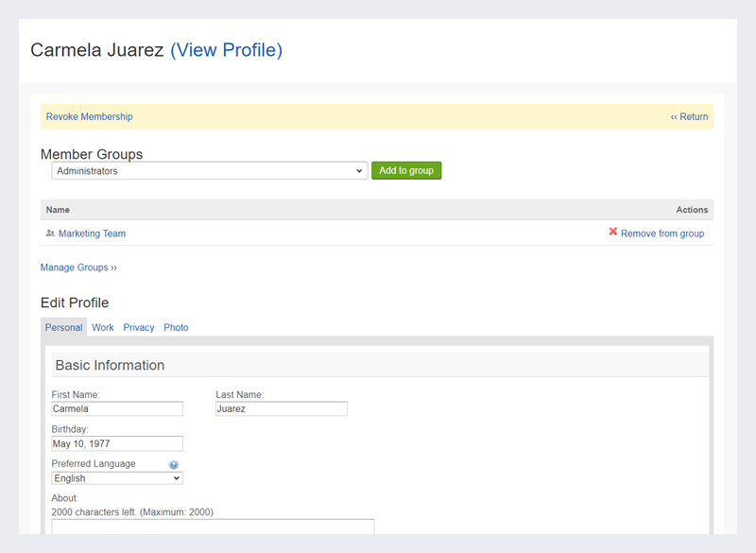
Task: Select the Personal tab
Action: pyautogui.click(x=63, y=327)
